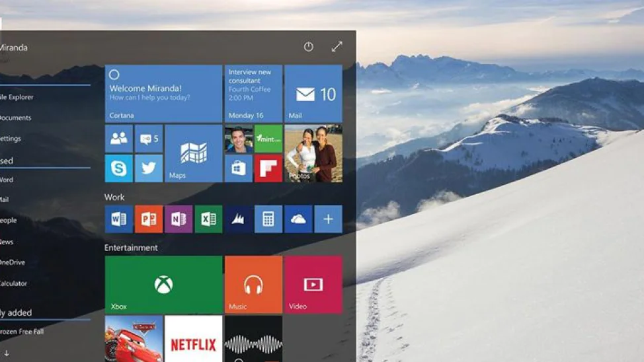Open the Calculator tile in Work group
This screenshot has width=644, height=362.
(x=268, y=219)
